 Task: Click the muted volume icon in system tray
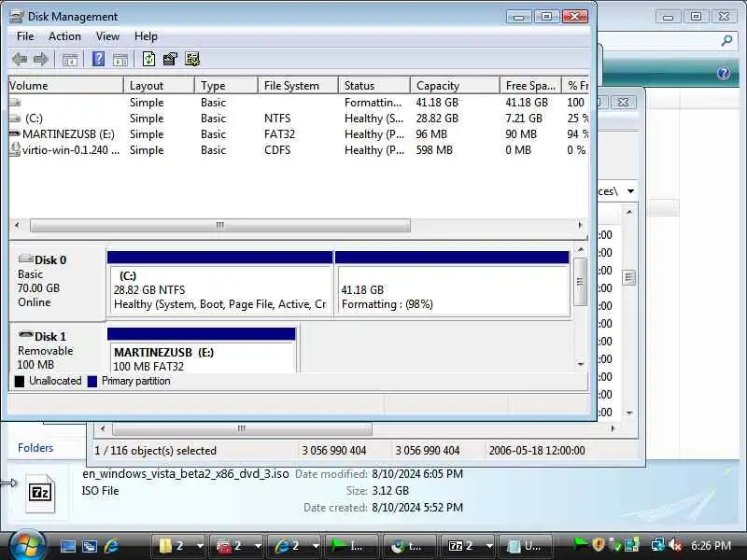point(675,545)
